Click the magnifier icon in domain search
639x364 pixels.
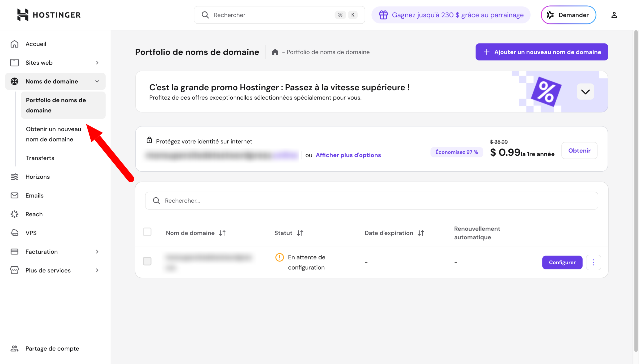point(157,201)
